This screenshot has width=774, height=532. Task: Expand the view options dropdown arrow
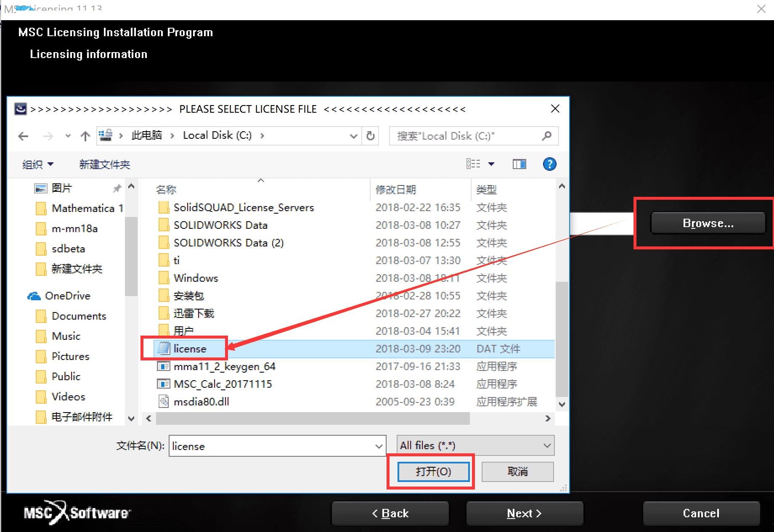coord(491,164)
